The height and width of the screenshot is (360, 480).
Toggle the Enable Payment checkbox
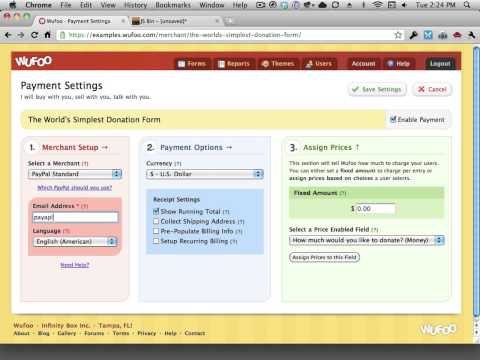[x=393, y=119]
